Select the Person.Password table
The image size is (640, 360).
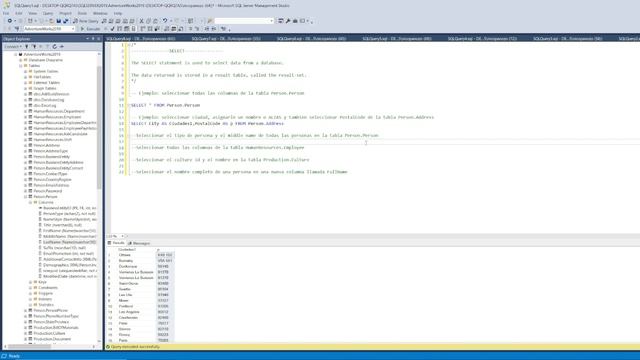(48, 191)
